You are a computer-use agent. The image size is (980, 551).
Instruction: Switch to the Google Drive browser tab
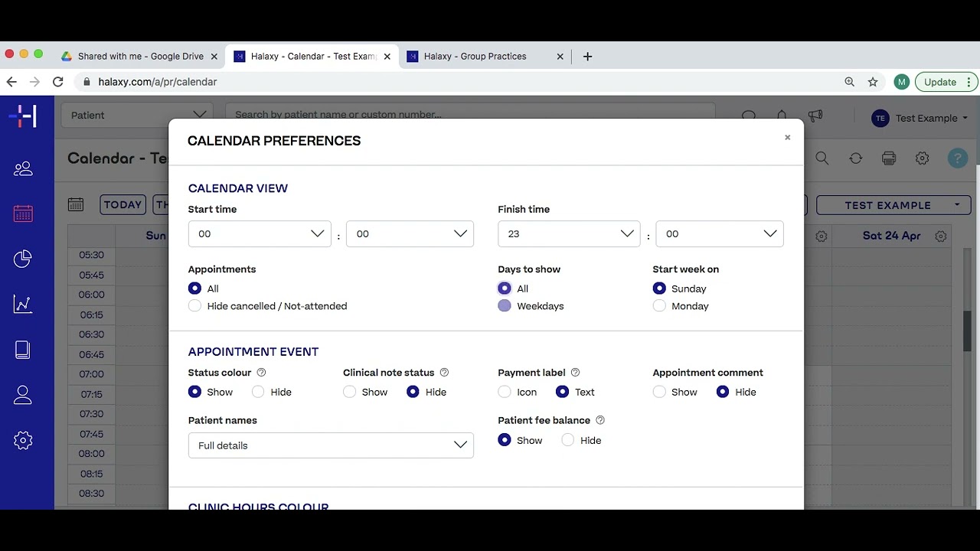(140, 57)
